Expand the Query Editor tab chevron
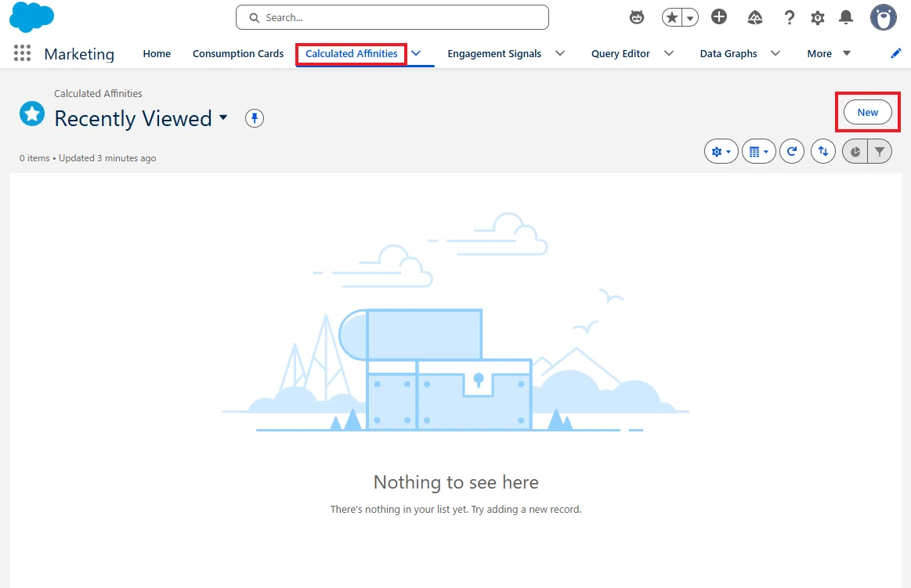The image size is (911, 588). coord(669,53)
